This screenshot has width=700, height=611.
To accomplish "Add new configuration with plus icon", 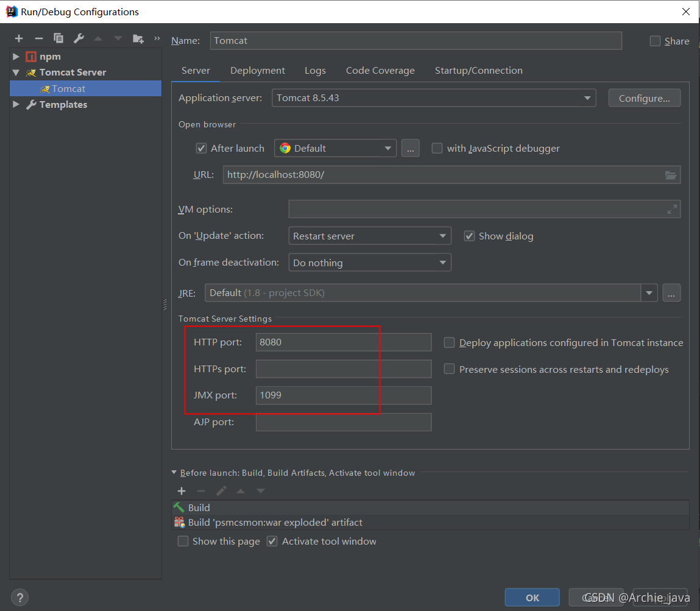I will point(19,39).
